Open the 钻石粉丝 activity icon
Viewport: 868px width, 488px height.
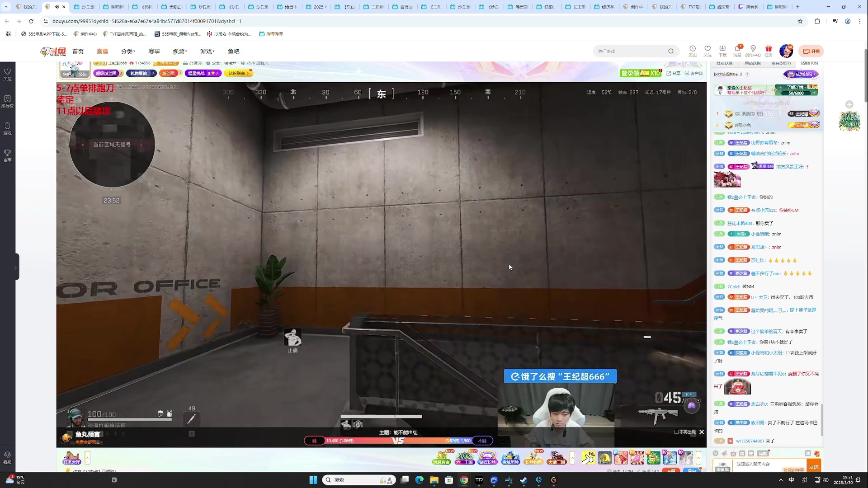[487, 458]
